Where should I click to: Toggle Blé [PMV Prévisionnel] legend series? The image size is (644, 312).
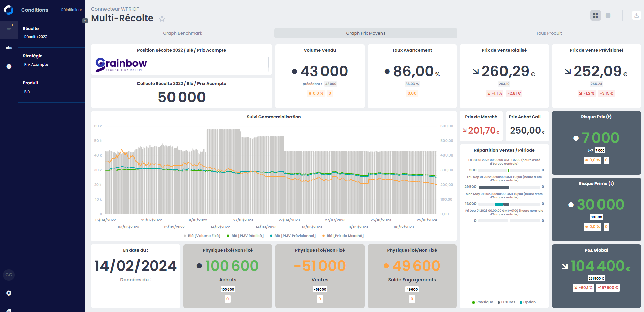click(x=293, y=236)
